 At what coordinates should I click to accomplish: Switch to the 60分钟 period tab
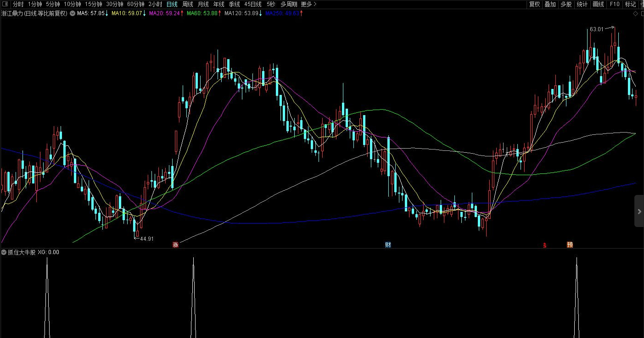click(135, 4)
